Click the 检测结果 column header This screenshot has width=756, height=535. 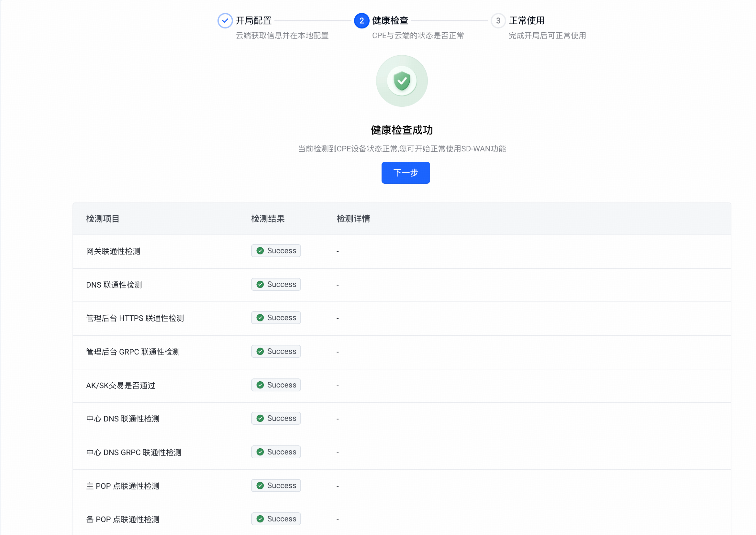pyautogui.click(x=268, y=219)
